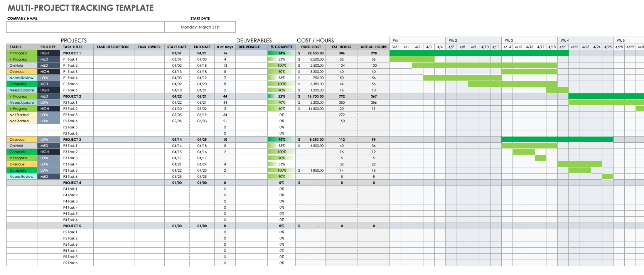Select the P2 Task 6 title cell
This screenshot has height=275, width=644.
[77, 133]
